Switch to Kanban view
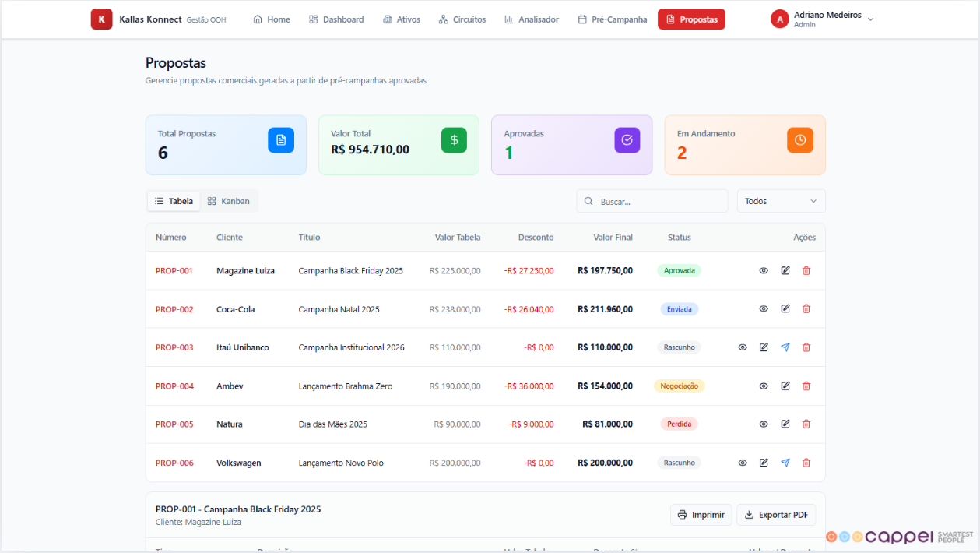The height and width of the screenshot is (553, 980). pos(229,201)
